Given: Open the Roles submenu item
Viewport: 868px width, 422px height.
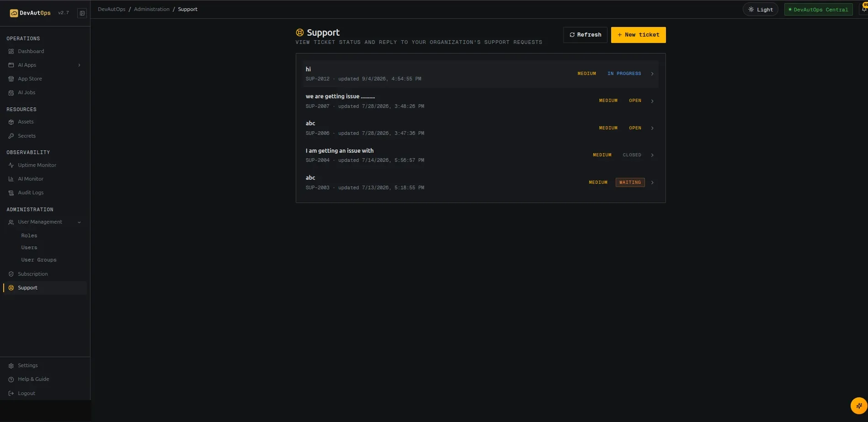Looking at the screenshot, I should click(x=29, y=235).
